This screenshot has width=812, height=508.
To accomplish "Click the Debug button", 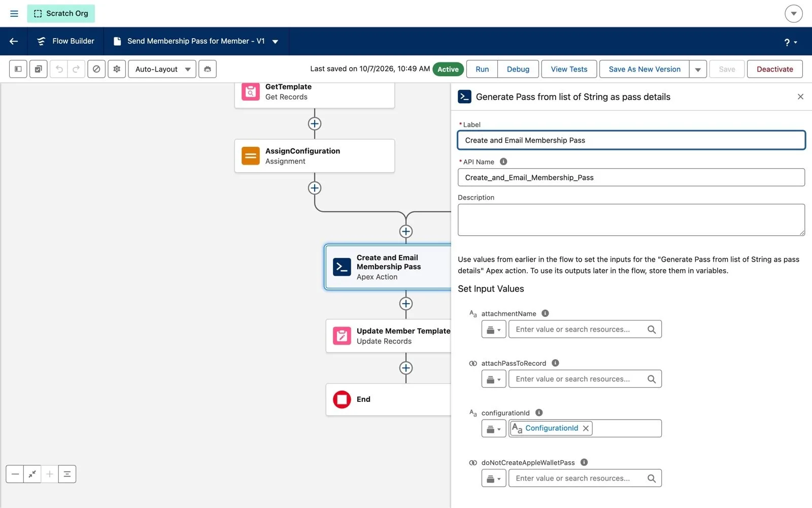I will click(x=518, y=69).
